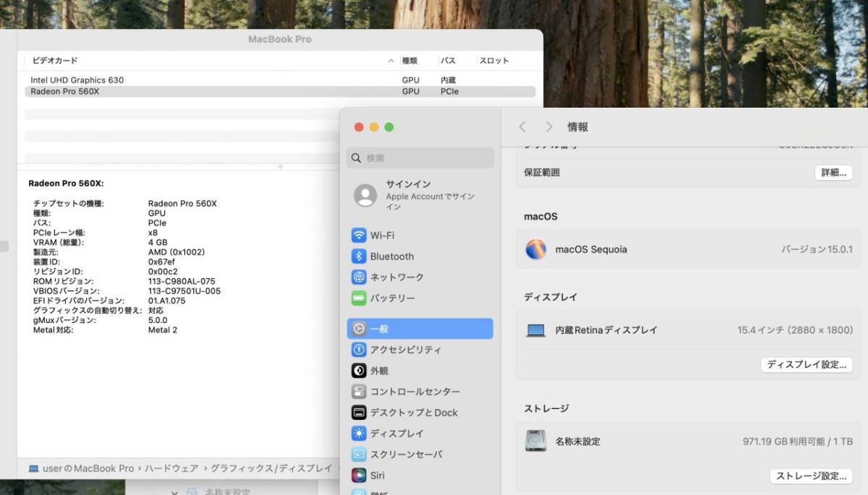Open the Bluetooth icon in sidebar
Image resolution: width=868 pixels, height=495 pixels.
359,257
